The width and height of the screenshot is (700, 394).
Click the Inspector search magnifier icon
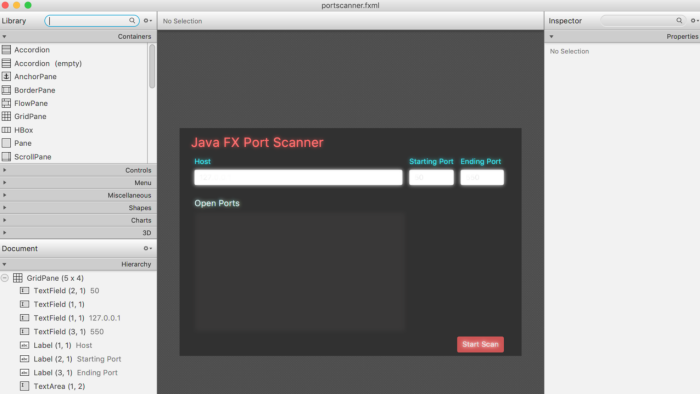pos(679,21)
